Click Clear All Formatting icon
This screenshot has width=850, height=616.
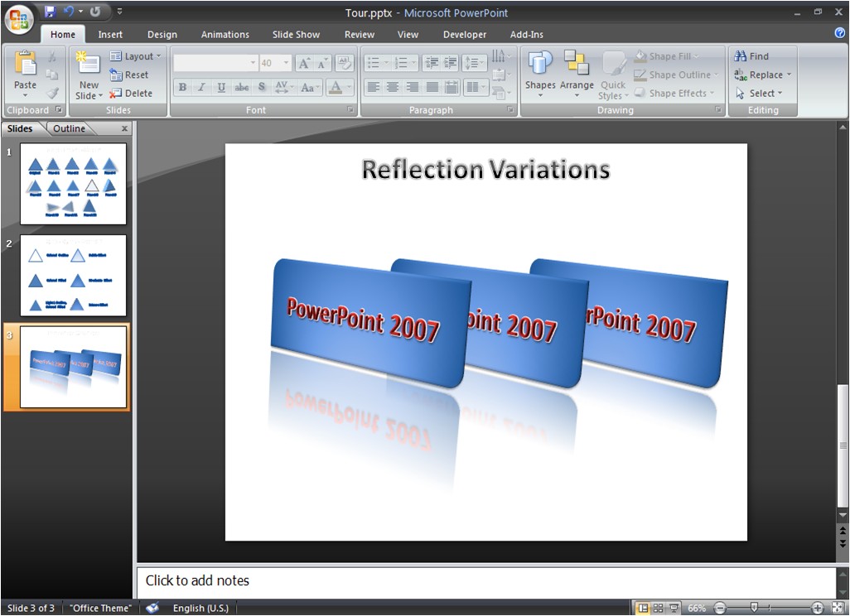point(345,64)
